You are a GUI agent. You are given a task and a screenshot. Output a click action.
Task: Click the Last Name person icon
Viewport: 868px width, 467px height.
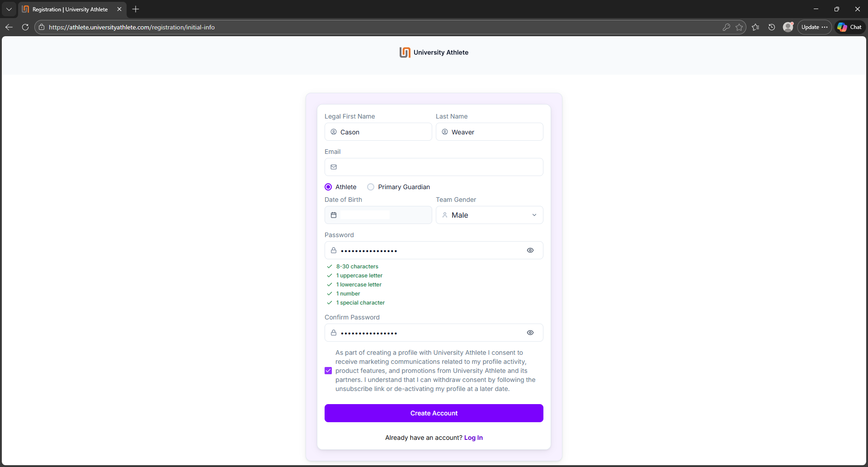(445, 132)
